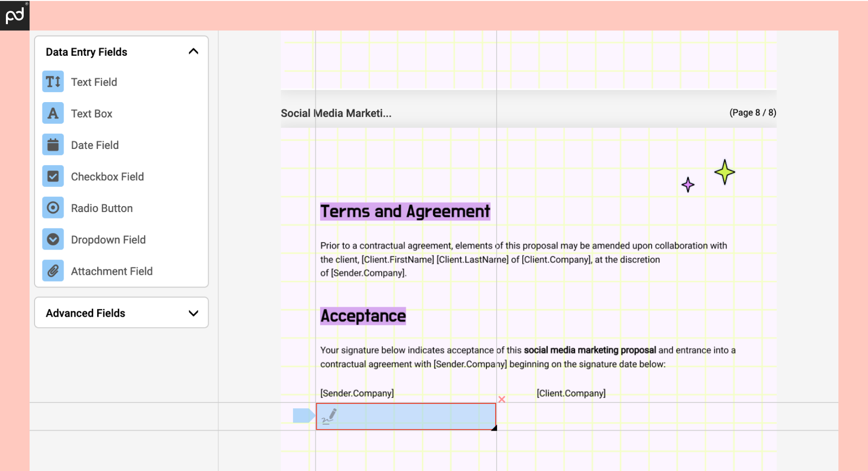Expand the Advanced Fields panel

click(193, 313)
